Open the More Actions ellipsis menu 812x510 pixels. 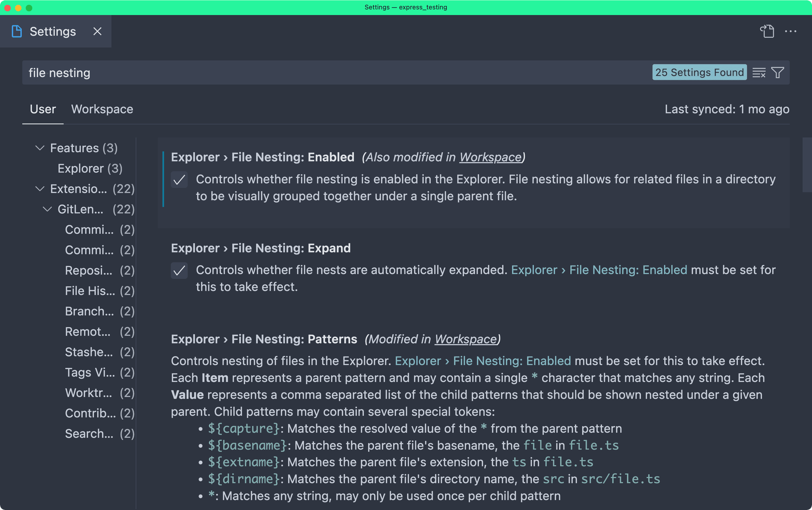pyautogui.click(x=791, y=31)
